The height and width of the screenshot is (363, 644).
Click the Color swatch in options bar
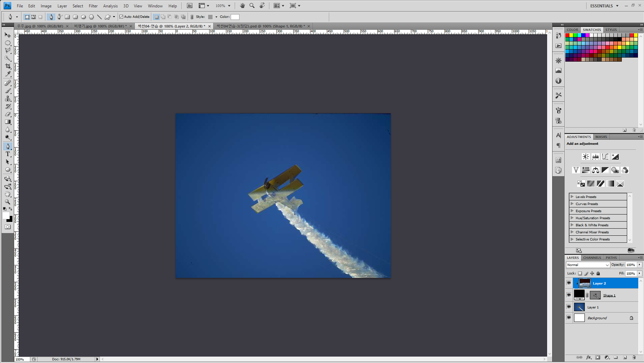[x=235, y=17]
